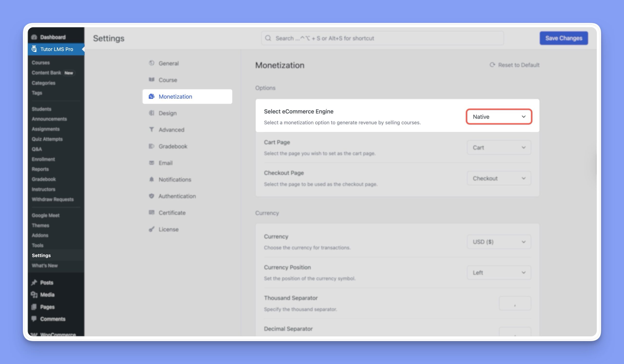The image size is (624, 364).
Task: Open the Gradebook settings tab
Action: click(173, 146)
